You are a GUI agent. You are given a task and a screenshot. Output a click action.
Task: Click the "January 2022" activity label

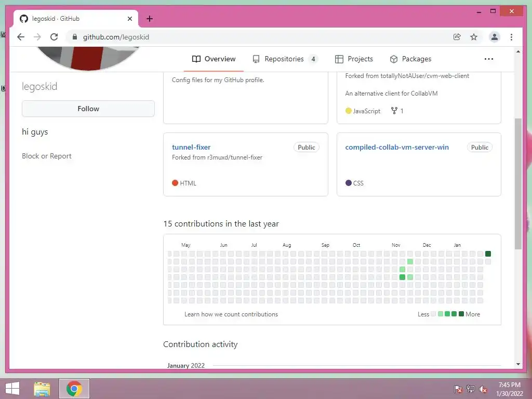click(x=186, y=365)
